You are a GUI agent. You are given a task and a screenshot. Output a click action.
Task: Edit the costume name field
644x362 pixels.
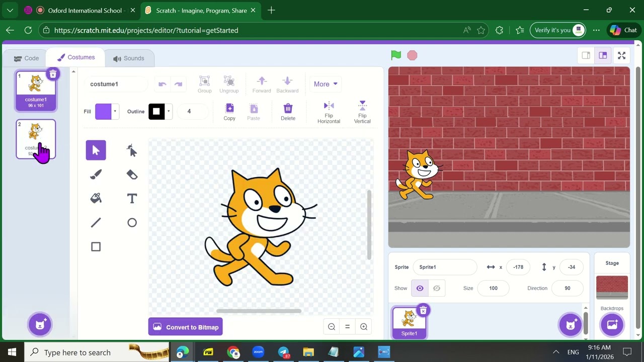click(x=116, y=84)
